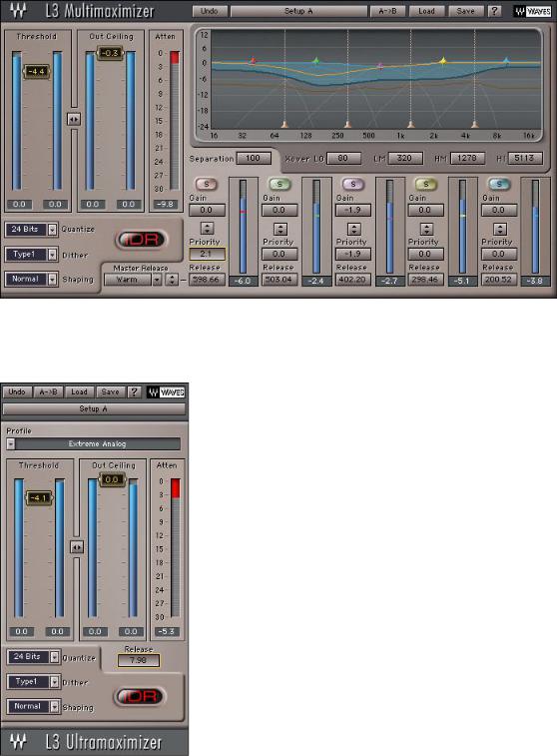
Task: Select the 250 Hz crossover marker on graph
Action: tap(347, 125)
